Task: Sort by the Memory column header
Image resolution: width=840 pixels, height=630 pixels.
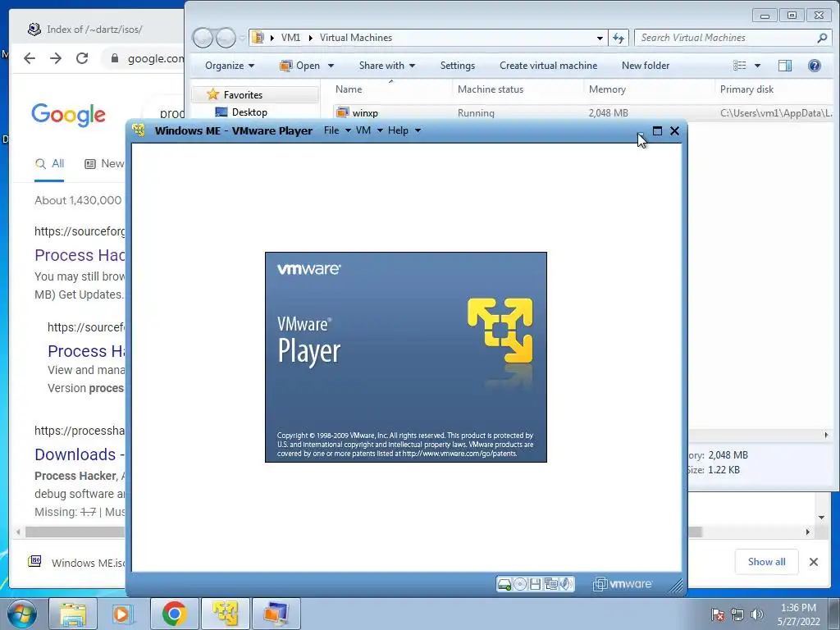Action: [607, 89]
